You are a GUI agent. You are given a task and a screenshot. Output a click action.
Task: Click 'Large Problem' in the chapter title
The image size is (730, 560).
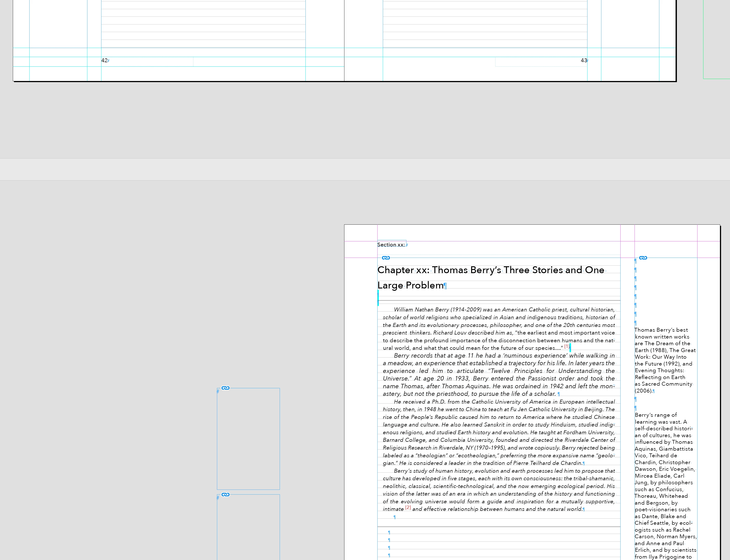coord(410,285)
